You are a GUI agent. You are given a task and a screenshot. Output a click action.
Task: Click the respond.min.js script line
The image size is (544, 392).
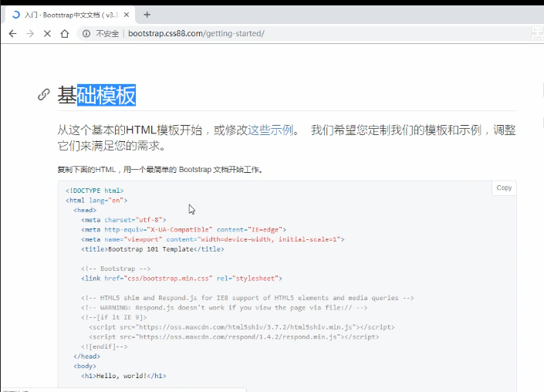pos(234,337)
